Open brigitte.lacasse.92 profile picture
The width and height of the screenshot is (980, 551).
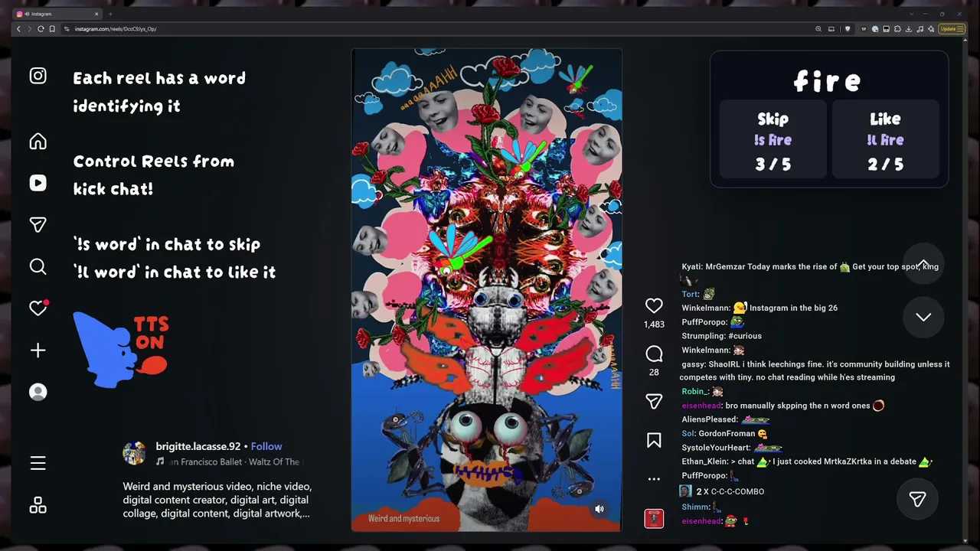pyautogui.click(x=135, y=453)
